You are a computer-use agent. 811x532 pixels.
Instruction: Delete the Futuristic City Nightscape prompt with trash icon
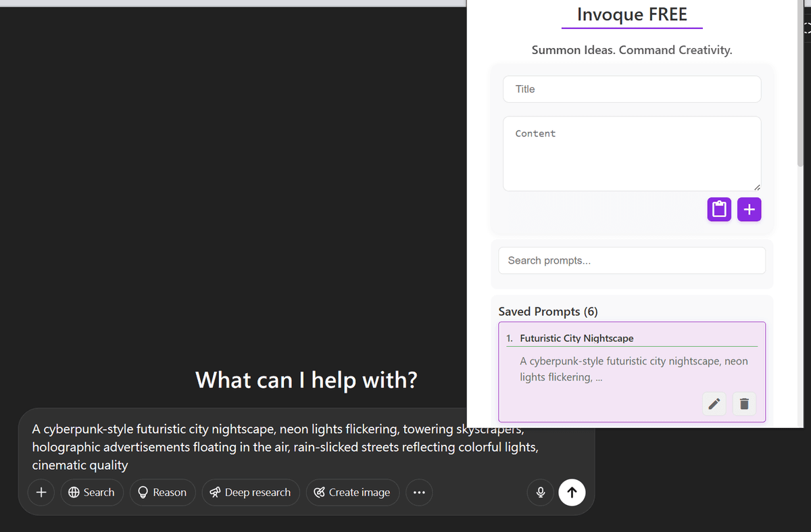click(x=744, y=404)
